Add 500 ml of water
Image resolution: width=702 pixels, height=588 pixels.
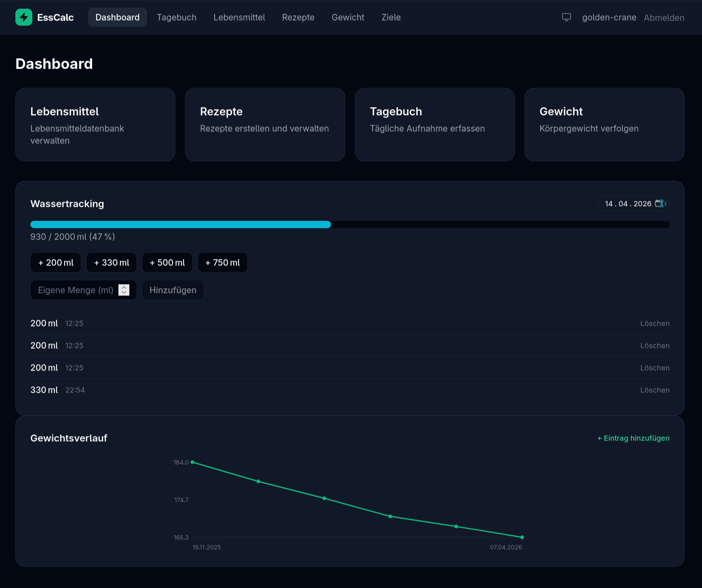coord(167,263)
